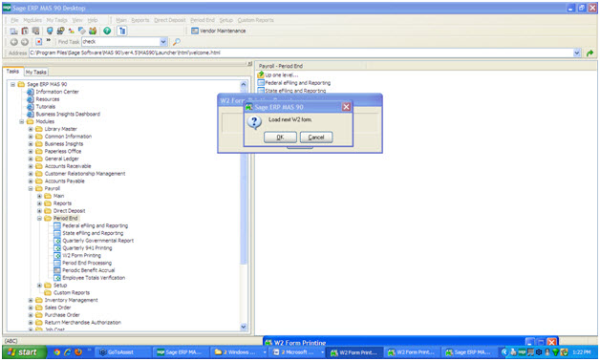Viewport: 600px width, 361px height.
Task: Collapse the Payroll module
Action: pos(31,189)
